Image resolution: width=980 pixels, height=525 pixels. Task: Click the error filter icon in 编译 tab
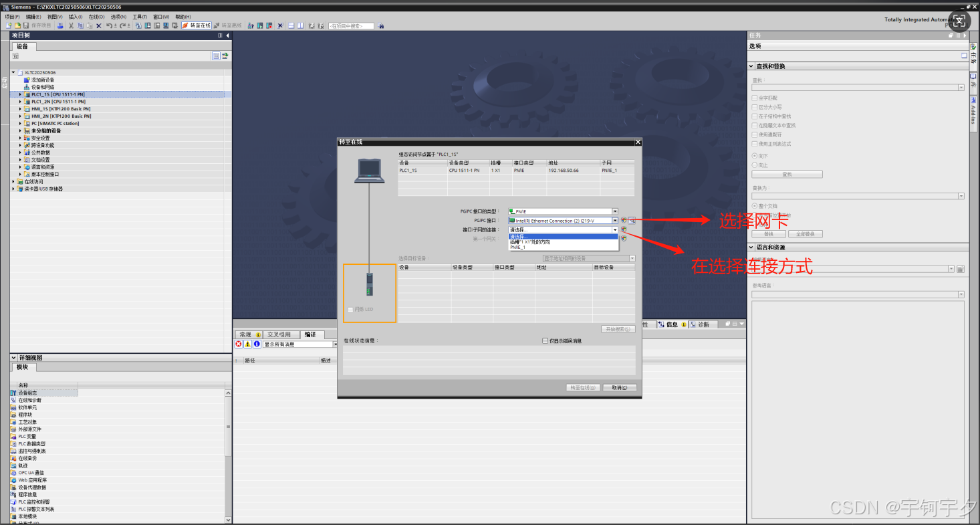pyautogui.click(x=239, y=344)
